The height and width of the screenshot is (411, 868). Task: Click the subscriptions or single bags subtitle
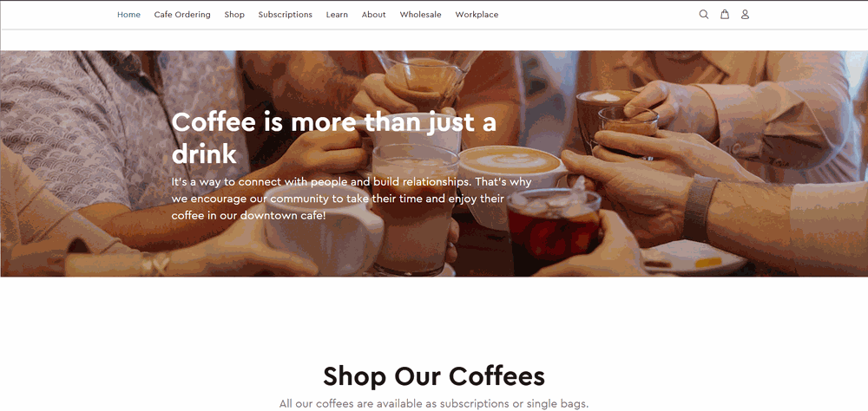tap(434, 404)
